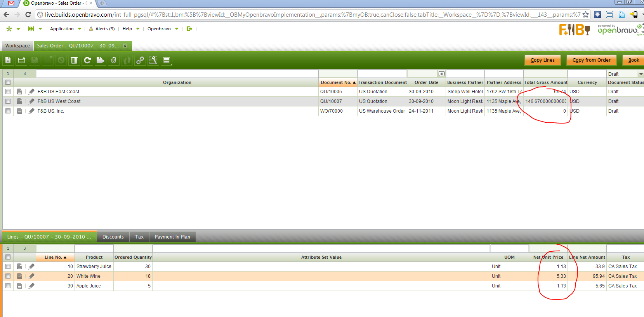The height and width of the screenshot is (317, 644).
Task: Click the delete record trash icon
Action: click(x=74, y=60)
